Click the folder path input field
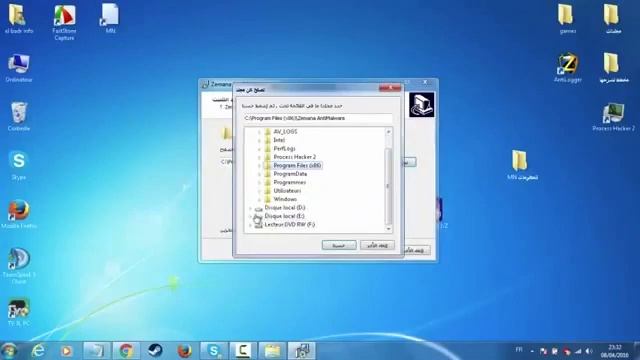The image size is (640, 360). (x=318, y=118)
